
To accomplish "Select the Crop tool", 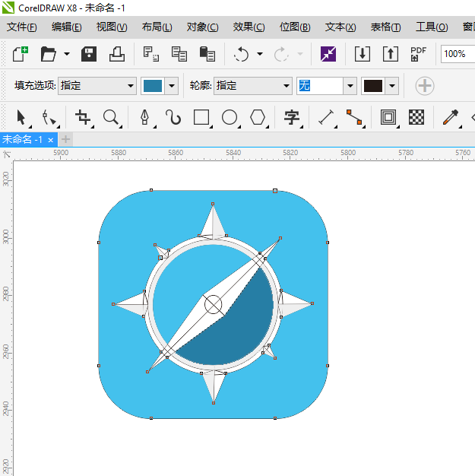I will pyautogui.click(x=83, y=118).
